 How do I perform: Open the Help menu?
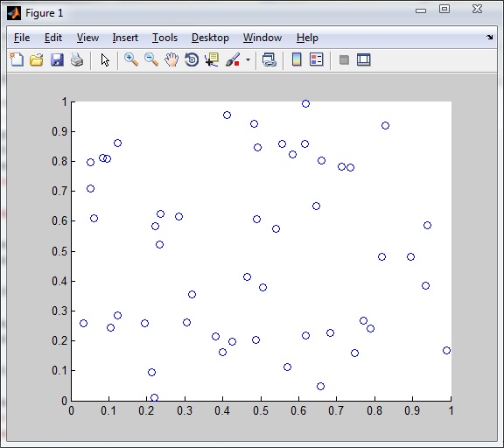(x=307, y=38)
